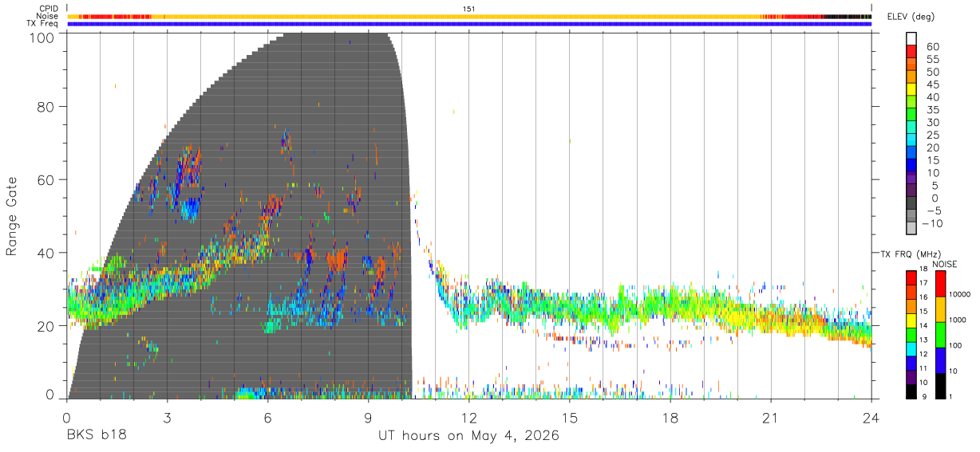This screenshot has width=980, height=452.
Task: Click the black end of the Noise strip
Action: (x=848, y=16)
